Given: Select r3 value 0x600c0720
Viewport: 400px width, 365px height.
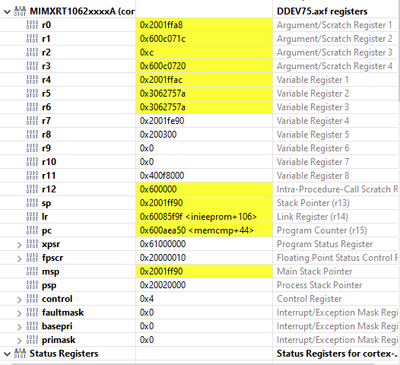Looking at the screenshot, I should (x=163, y=66).
